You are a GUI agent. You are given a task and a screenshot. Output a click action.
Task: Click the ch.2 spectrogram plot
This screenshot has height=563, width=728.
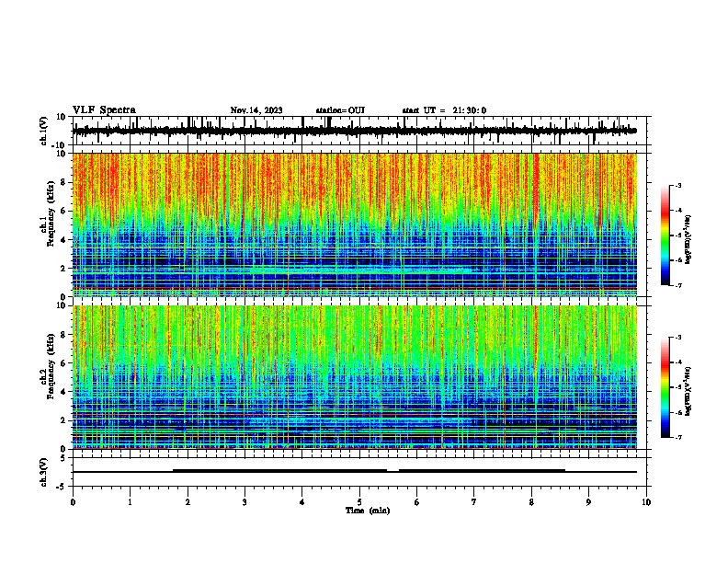pos(355,377)
